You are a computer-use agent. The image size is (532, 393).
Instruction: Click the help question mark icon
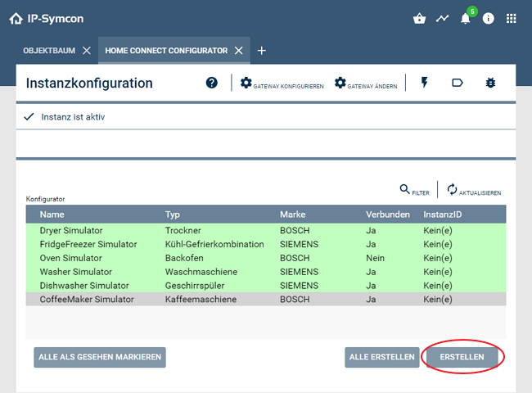click(x=212, y=83)
